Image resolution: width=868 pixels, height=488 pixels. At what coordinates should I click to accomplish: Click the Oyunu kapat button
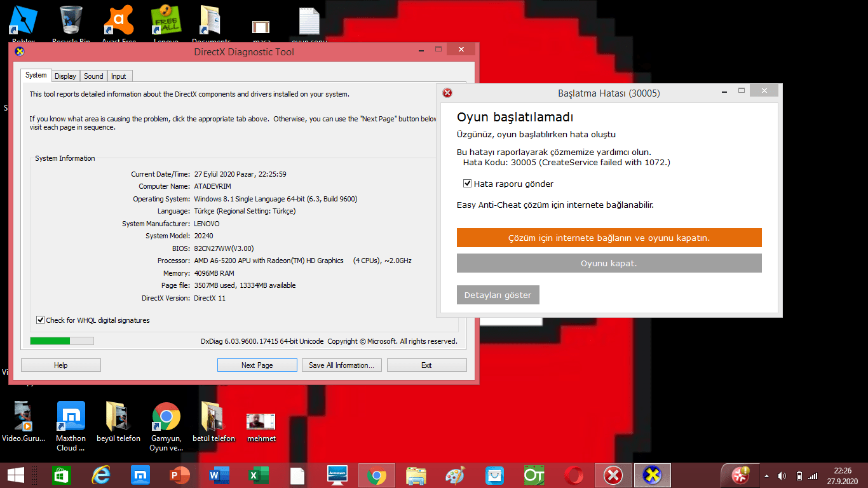[x=609, y=263]
